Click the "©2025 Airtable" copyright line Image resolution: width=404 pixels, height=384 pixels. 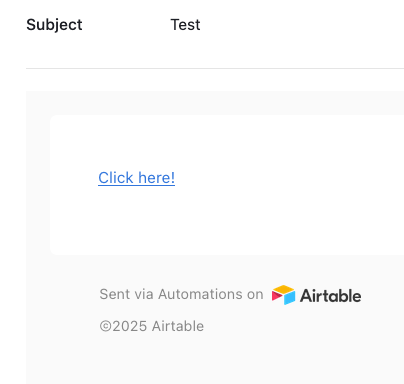(152, 326)
